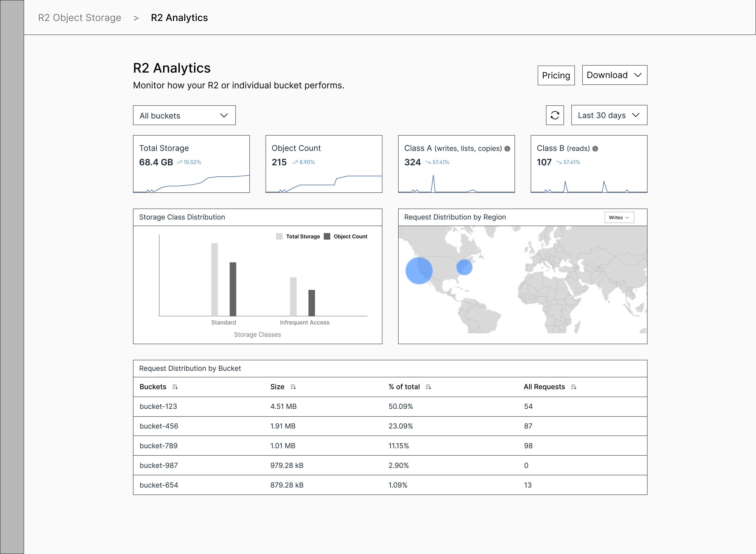
Task: Go to R2 Object Storage breadcrumb
Action: coord(80,17)
